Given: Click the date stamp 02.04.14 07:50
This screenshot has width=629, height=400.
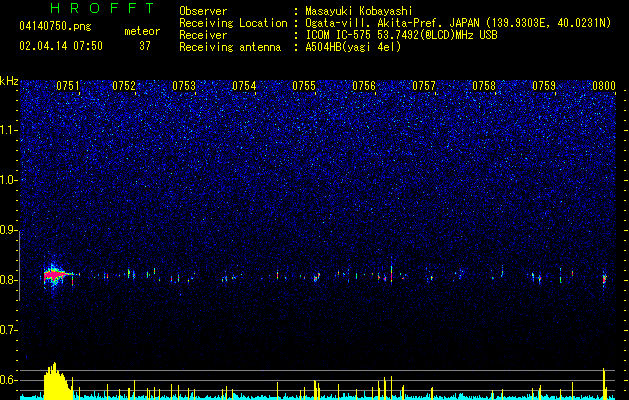Looking at the screenshot, I should click(x=61, y=46).
